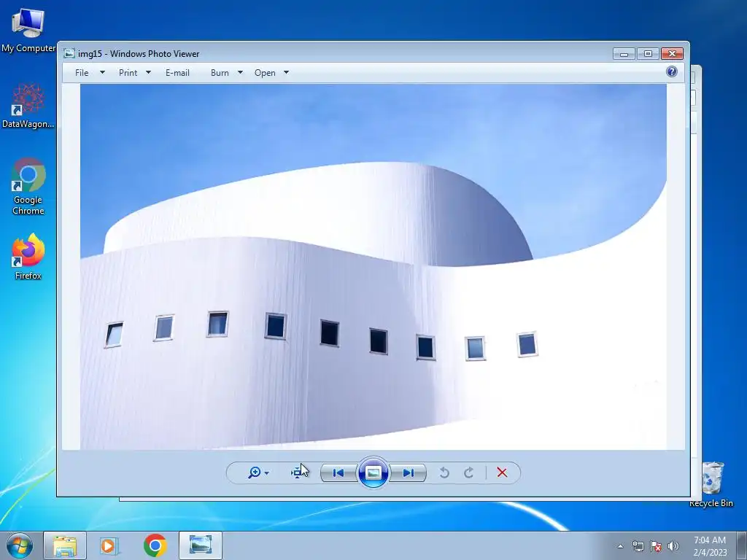Select the Google Chrome desktop shortcut
The width and height of the screenshot is (747, 560).
click(28, 186)
